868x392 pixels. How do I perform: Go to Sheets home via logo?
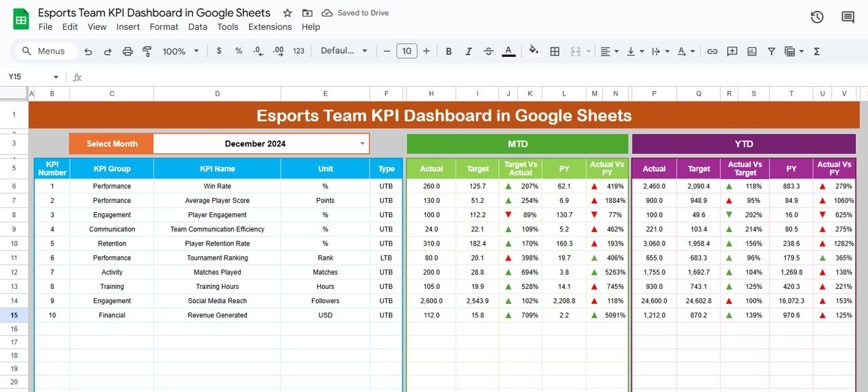(x=20, y=18)
